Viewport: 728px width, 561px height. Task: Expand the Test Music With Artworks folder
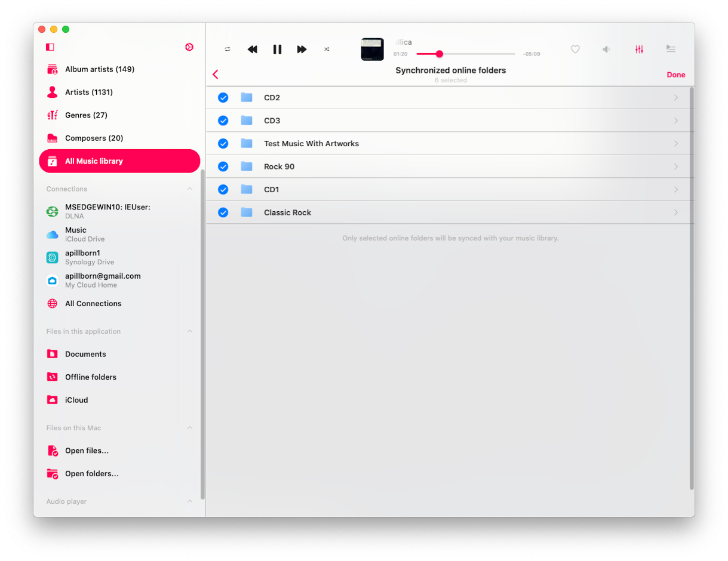tap(676, 143)
